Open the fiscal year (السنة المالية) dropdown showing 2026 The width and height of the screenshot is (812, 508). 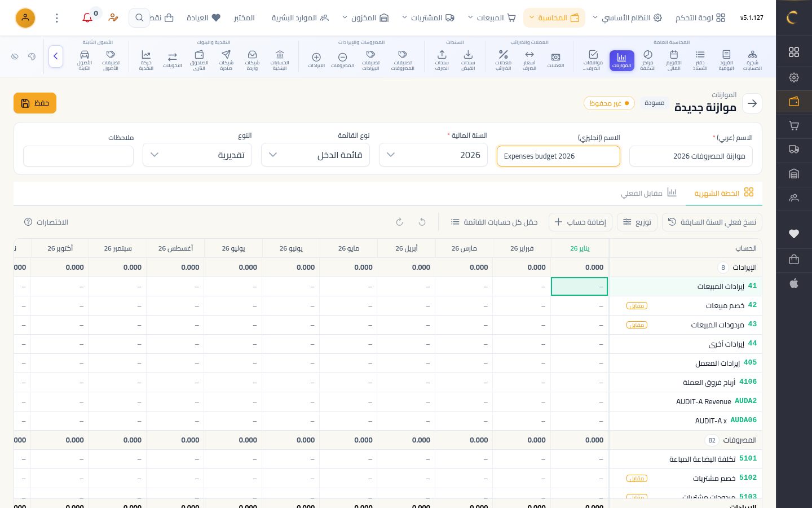[x=434, y=155]
